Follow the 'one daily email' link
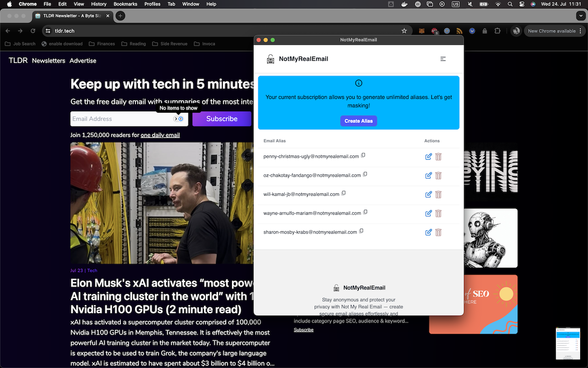Screen dimensions: 588x368 (160, 135)
